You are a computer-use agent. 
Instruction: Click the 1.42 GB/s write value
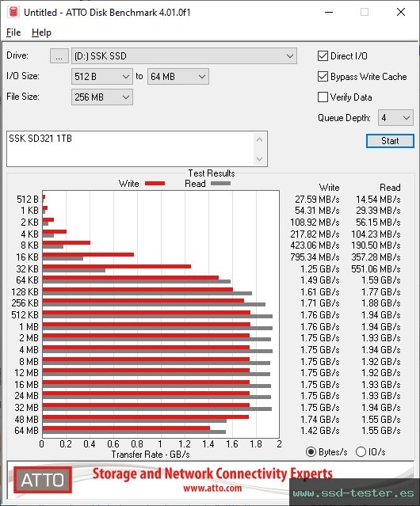320,431
